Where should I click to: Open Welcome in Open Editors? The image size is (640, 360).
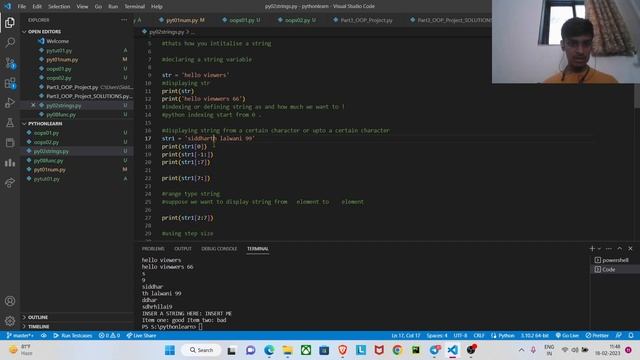(58, 41)
